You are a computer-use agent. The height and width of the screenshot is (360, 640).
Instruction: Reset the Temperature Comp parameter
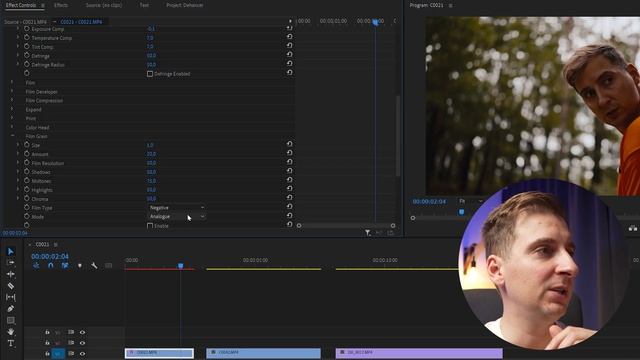click(x=289, y=37)
